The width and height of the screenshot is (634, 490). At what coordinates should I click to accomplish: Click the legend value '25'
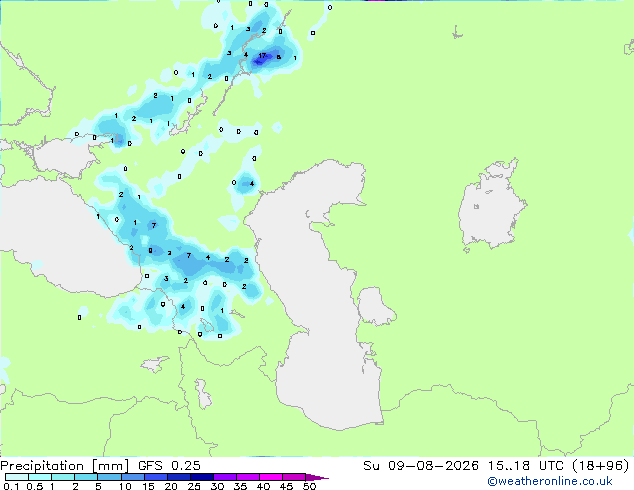coord(194,486)
